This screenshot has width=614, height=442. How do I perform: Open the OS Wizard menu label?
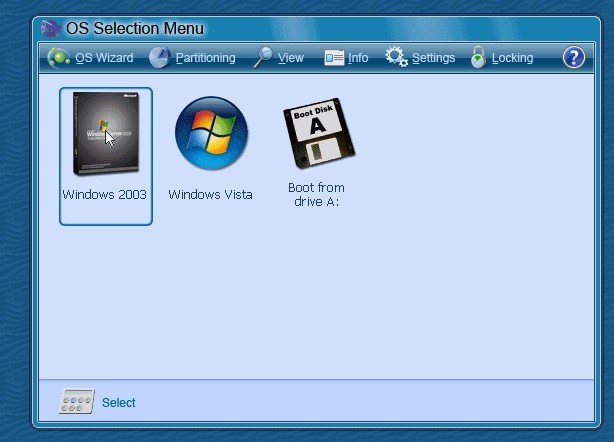pyautogui.click(x=104, y=58)
